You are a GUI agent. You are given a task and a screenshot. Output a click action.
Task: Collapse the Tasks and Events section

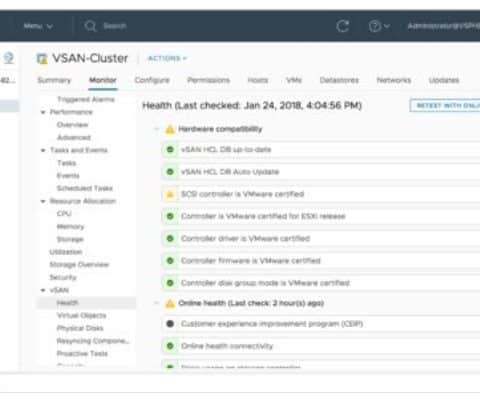[x=43, y=150]
